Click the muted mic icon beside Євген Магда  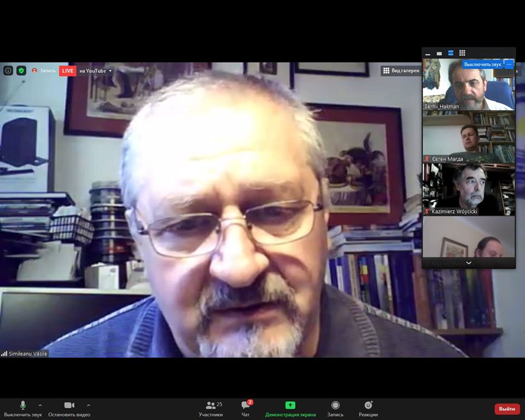[427, 159]
